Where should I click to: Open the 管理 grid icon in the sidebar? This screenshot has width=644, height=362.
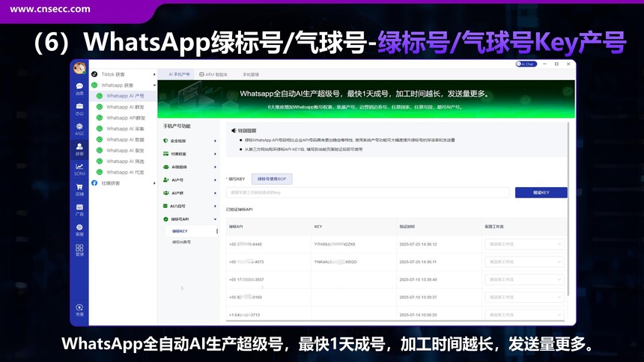79,250
